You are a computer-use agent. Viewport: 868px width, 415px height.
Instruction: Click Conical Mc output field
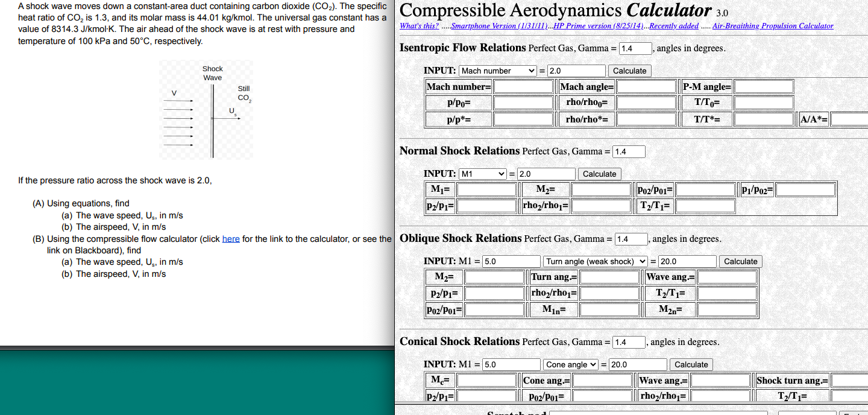click(x=487, y=381)
